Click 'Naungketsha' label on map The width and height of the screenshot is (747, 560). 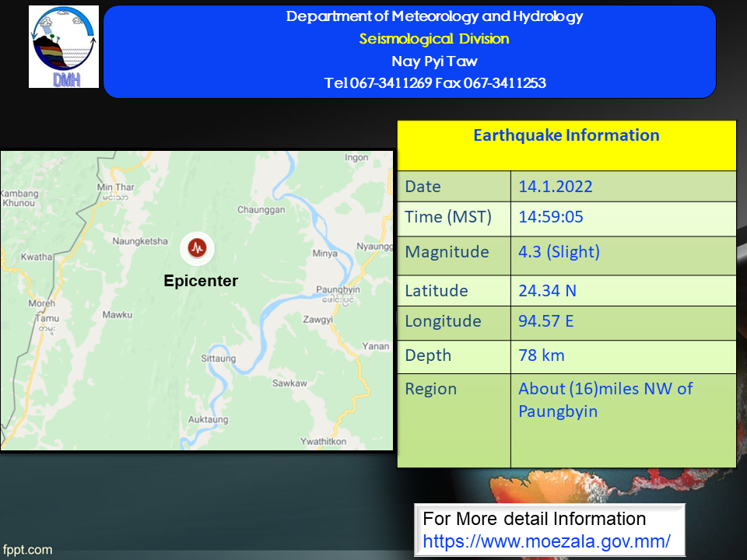(x=140, y=241)
